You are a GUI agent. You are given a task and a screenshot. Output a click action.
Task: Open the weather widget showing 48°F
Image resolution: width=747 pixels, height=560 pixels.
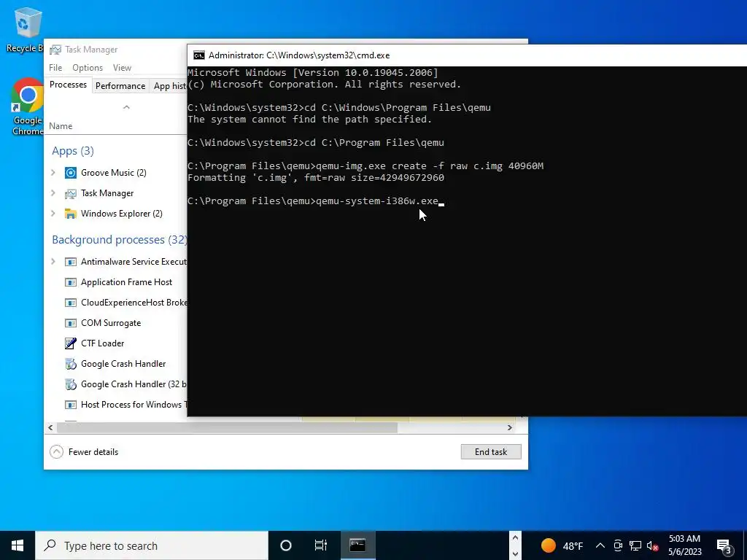562,545
